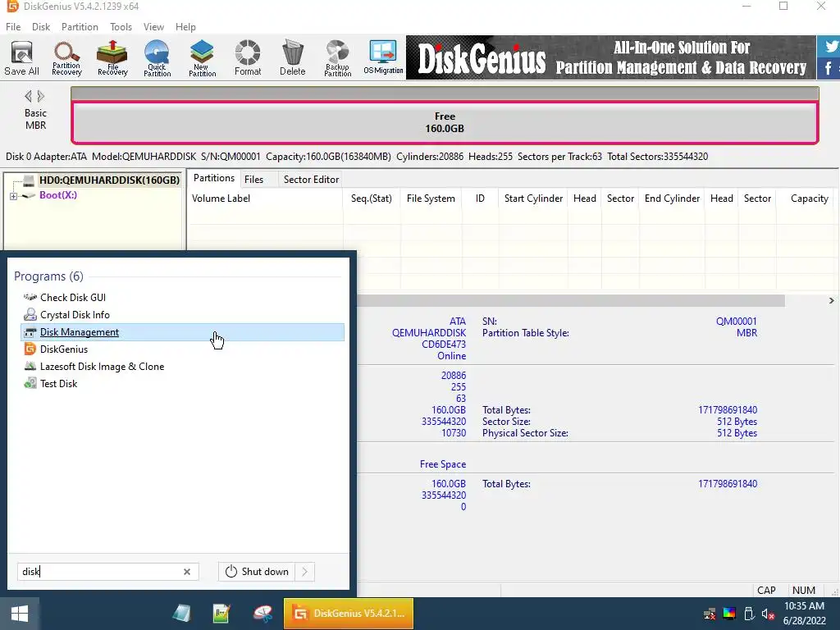Image resolution: width=840 pixels, height=630 pixels.
Task: Open the Partition menu
Action: (80, 27)
